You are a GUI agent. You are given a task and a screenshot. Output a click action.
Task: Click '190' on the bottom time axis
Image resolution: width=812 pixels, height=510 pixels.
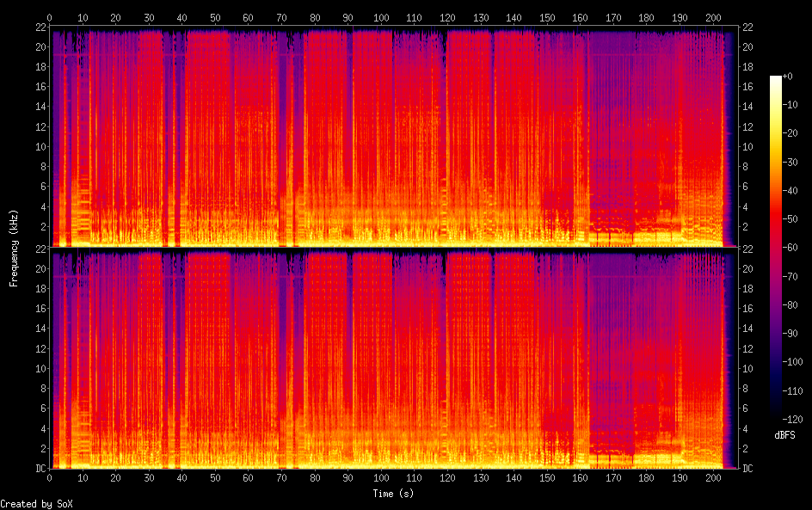coord(680,478)
